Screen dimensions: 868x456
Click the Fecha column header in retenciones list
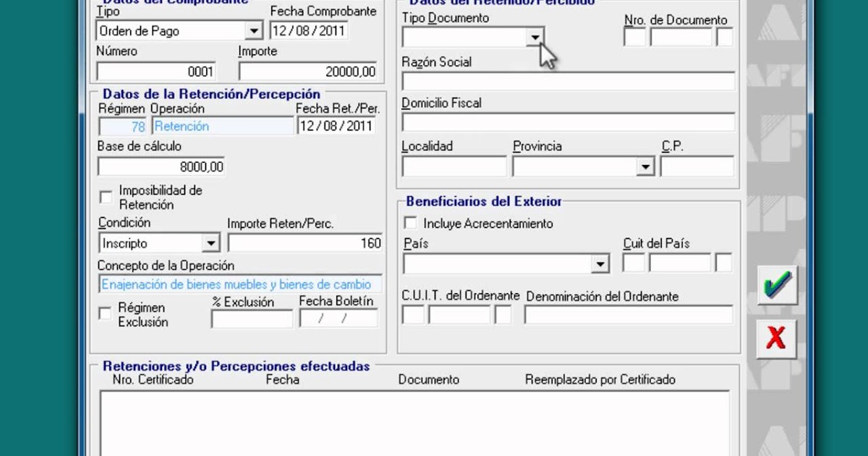tap(282, 379)
